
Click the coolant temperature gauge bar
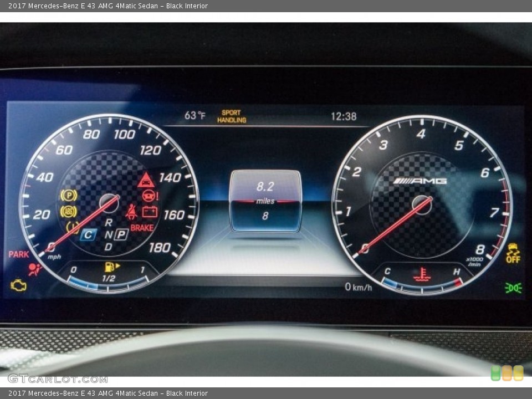coord(422,287)
